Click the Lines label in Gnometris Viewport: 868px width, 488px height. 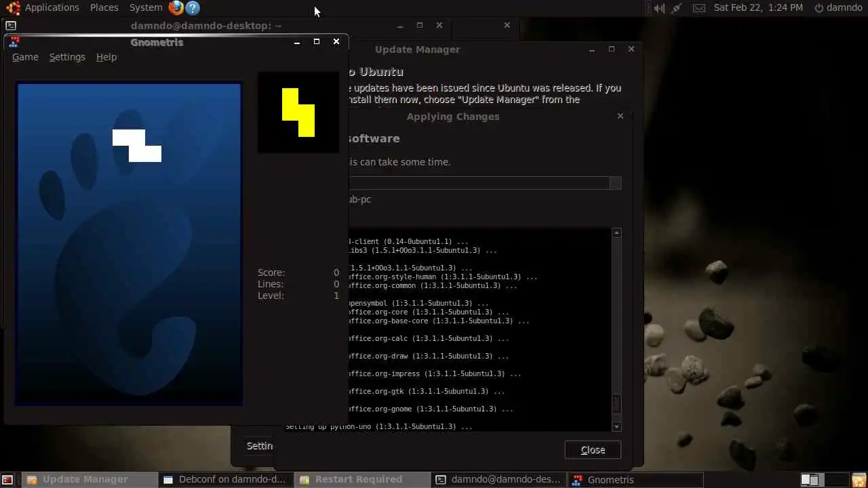271,284
